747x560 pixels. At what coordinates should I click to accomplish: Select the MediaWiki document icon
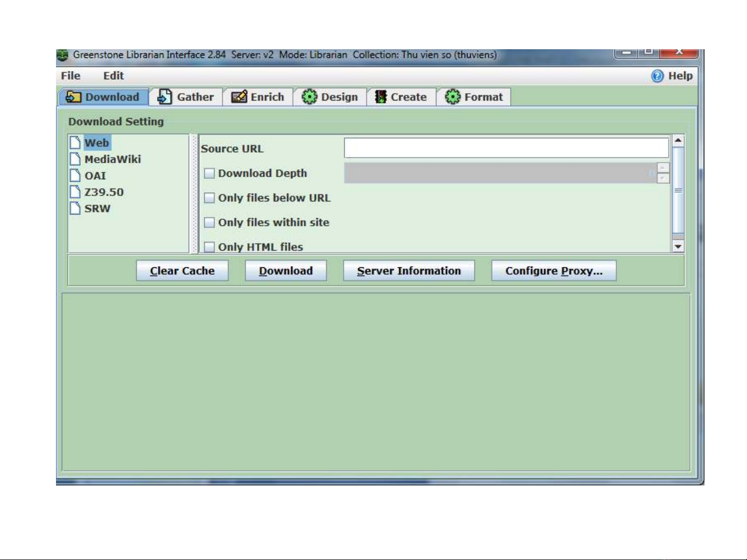pyautogui.click(x=76, y=159)
